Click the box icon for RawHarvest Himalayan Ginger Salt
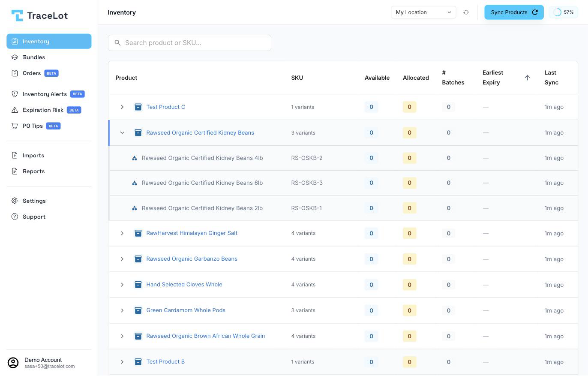 tap(138, 233)
